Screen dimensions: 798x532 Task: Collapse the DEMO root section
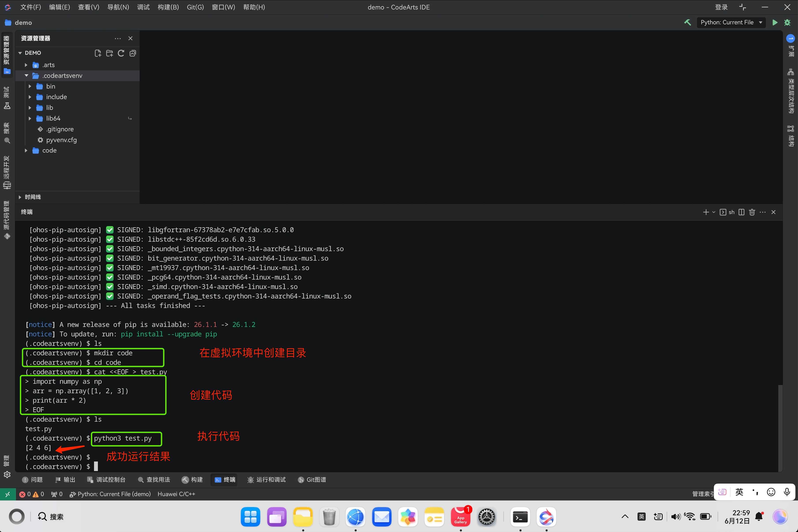20,53
